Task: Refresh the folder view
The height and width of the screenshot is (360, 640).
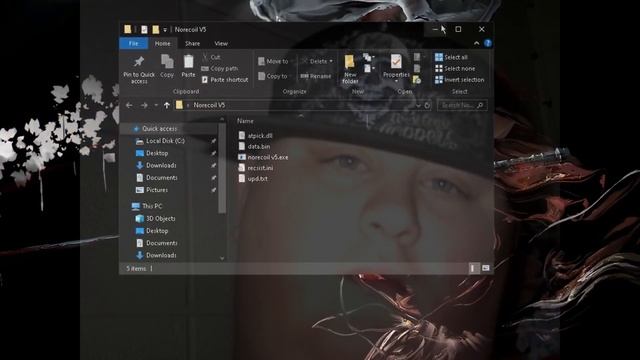Action: [x=427, y=105]
